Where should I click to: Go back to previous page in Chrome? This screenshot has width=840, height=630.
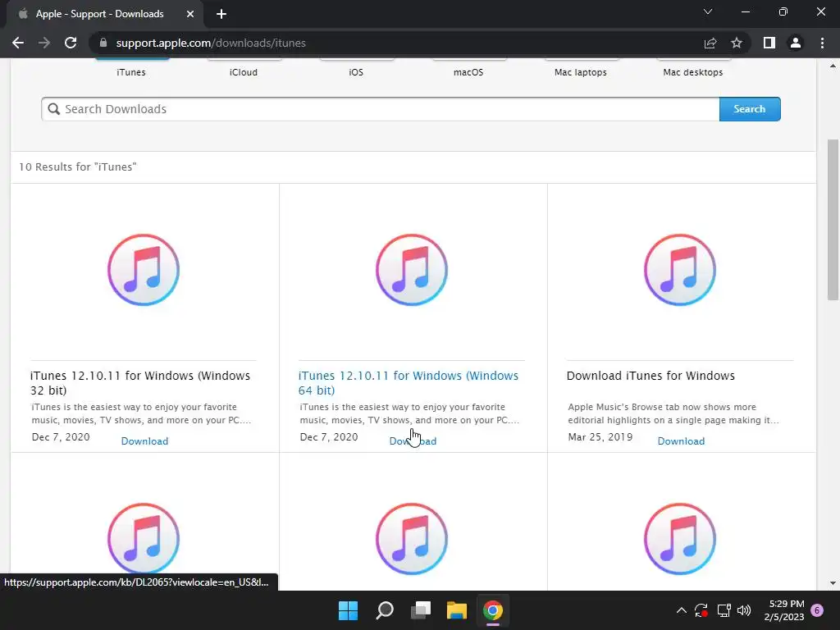[x=18, y=43]
